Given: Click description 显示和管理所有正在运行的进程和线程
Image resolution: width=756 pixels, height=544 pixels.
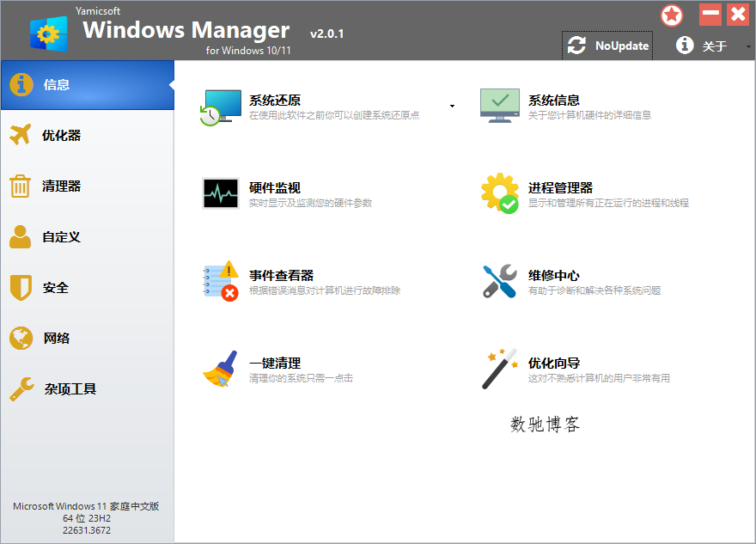Looking at the screenshot, I should 608,203.
